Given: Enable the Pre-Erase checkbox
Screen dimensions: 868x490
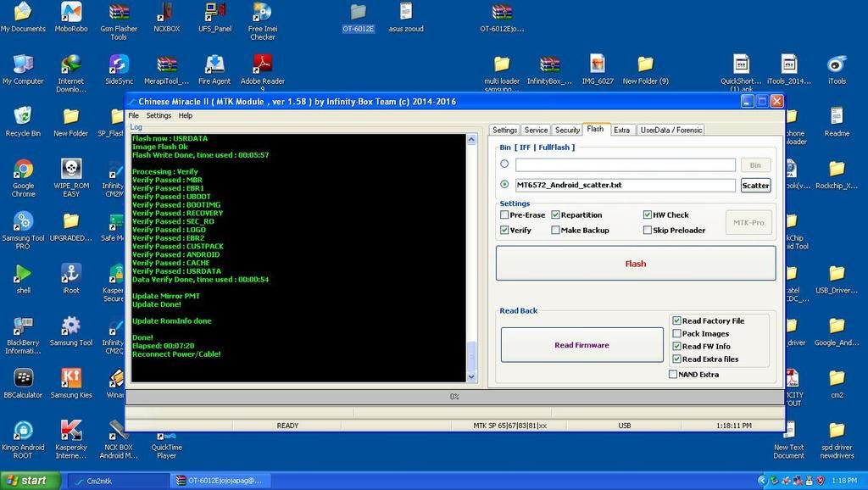Looking at the screenshot, I should pyautogui.click(x=505, y=215).
